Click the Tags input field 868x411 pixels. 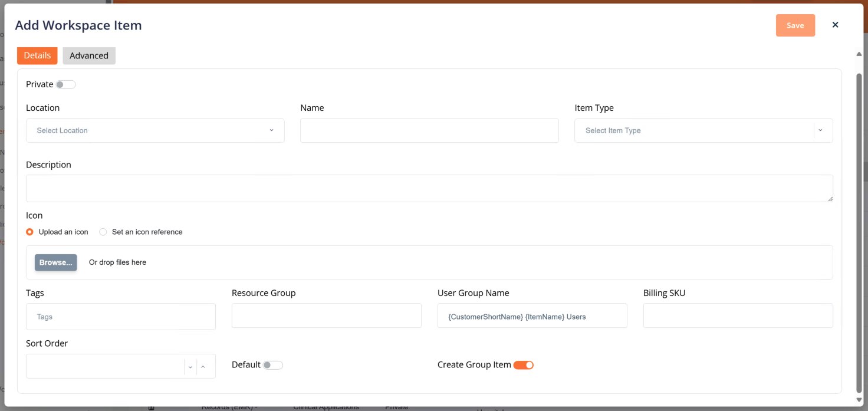[x=120, y=317]
